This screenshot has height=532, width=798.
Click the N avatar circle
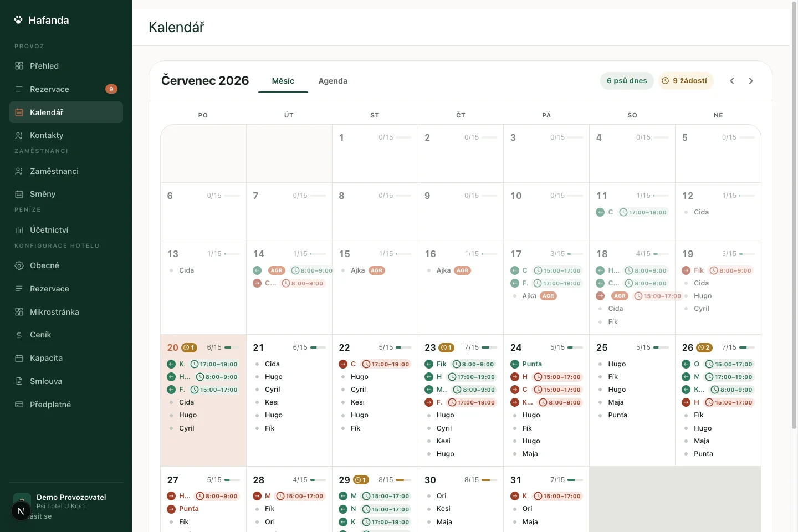[21, 511]
